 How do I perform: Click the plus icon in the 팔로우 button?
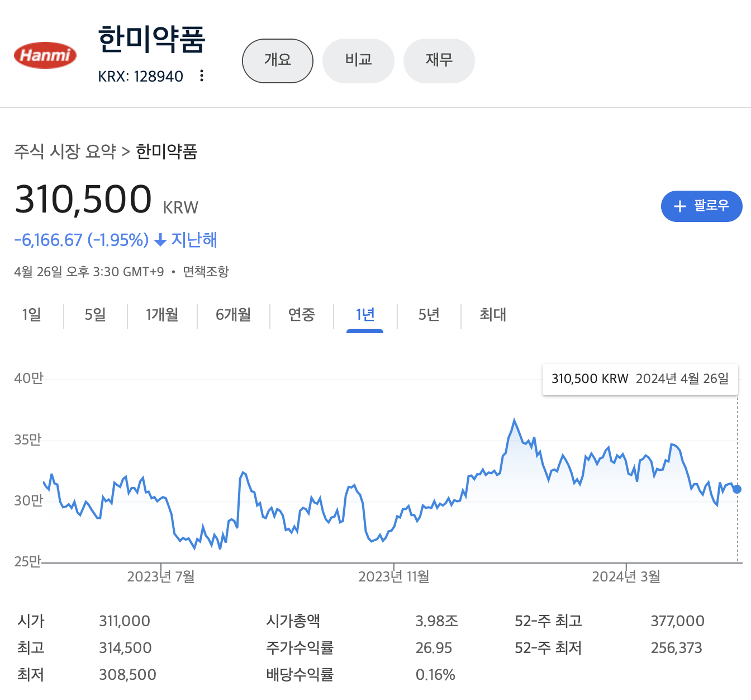click(679, 206)
